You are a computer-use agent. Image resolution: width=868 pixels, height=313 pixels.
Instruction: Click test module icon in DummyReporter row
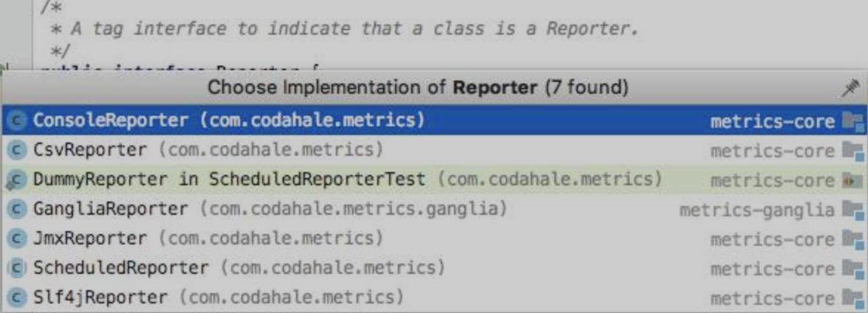point(852,179)
